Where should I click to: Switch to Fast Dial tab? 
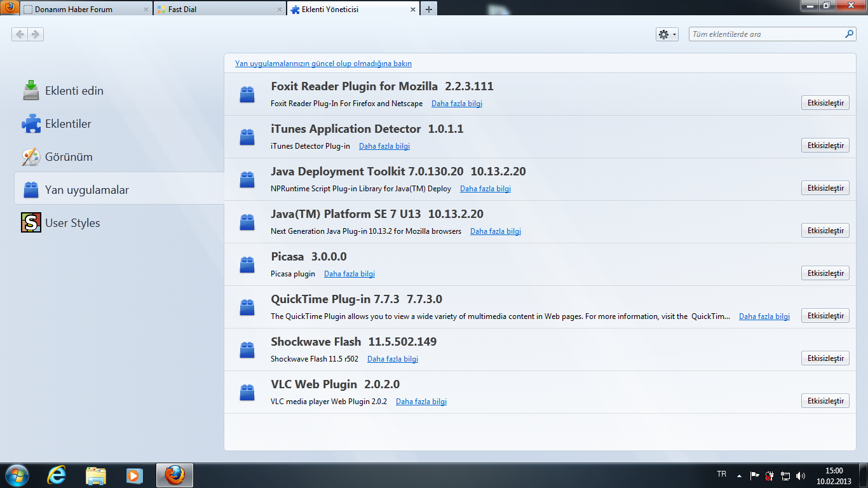point(219,10)
